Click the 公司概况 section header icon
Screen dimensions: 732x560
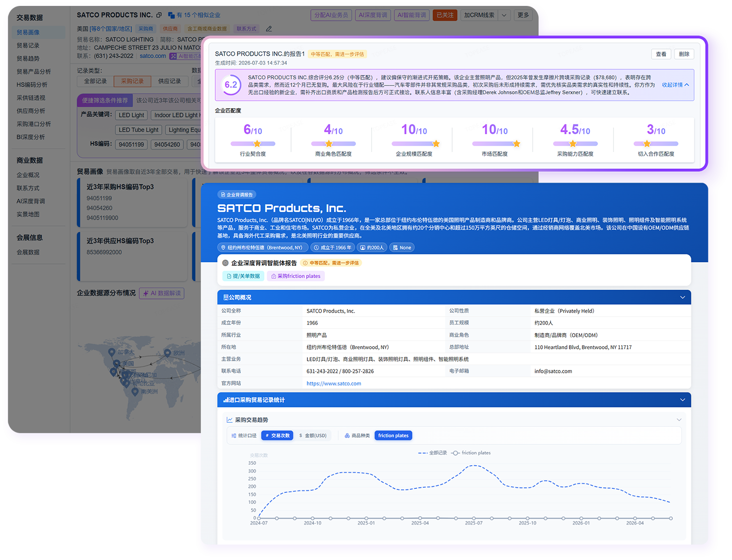tap(226, 297)
